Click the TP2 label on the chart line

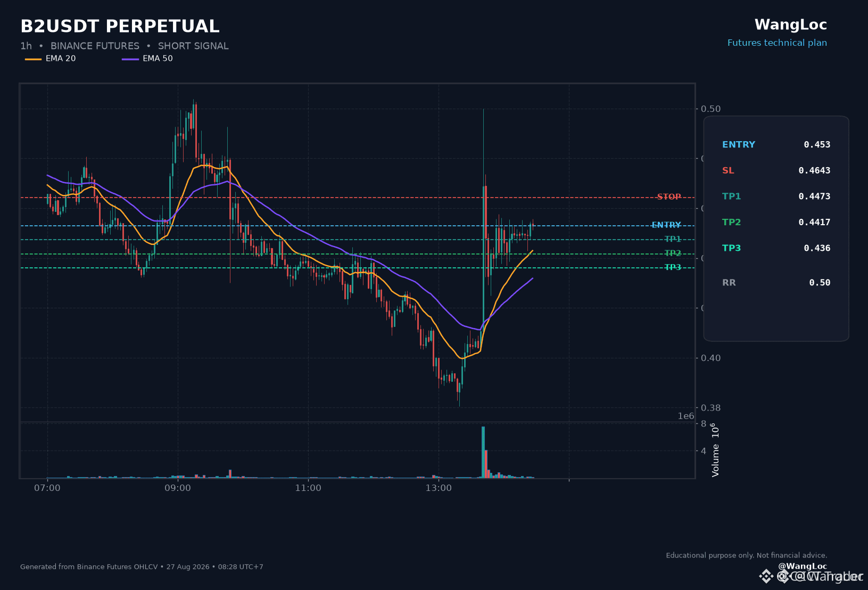pyautogui.click(x=673, y=253)
